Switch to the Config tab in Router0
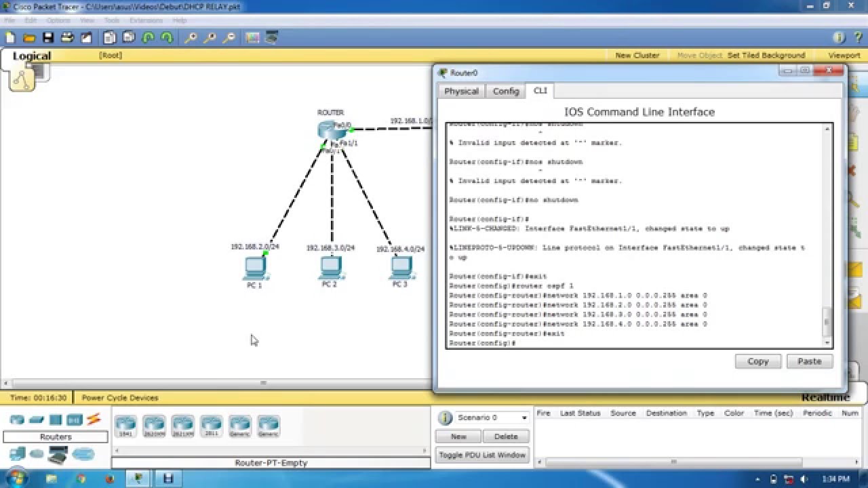 pyautogui.click(x=506, y=91)
